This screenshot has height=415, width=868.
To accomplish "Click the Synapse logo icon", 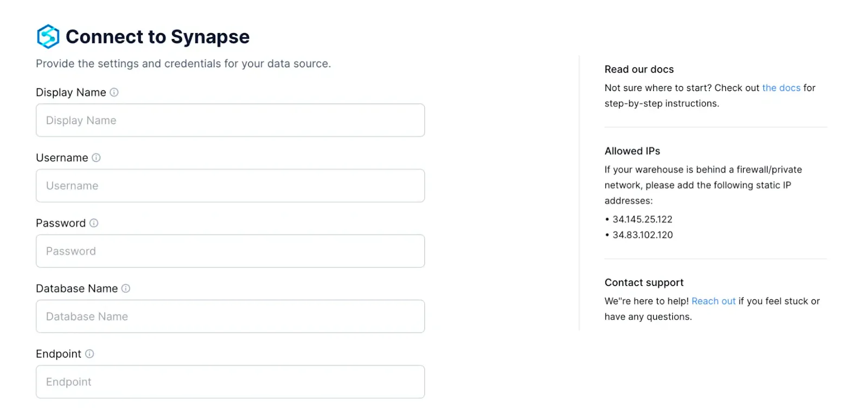I will point(48,36).
